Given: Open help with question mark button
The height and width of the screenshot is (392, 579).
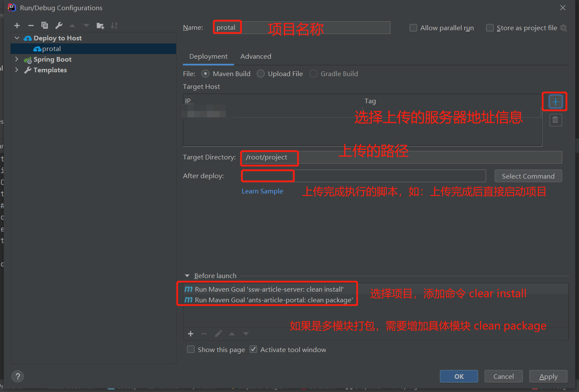Looking at the screenshot, I should pyautogui.click(x=17, y=376).
